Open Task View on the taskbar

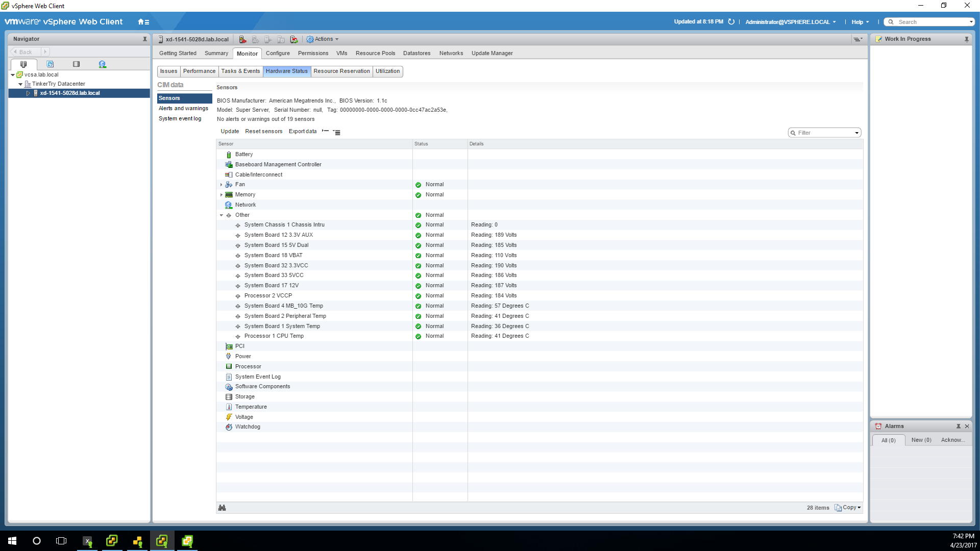61,541
